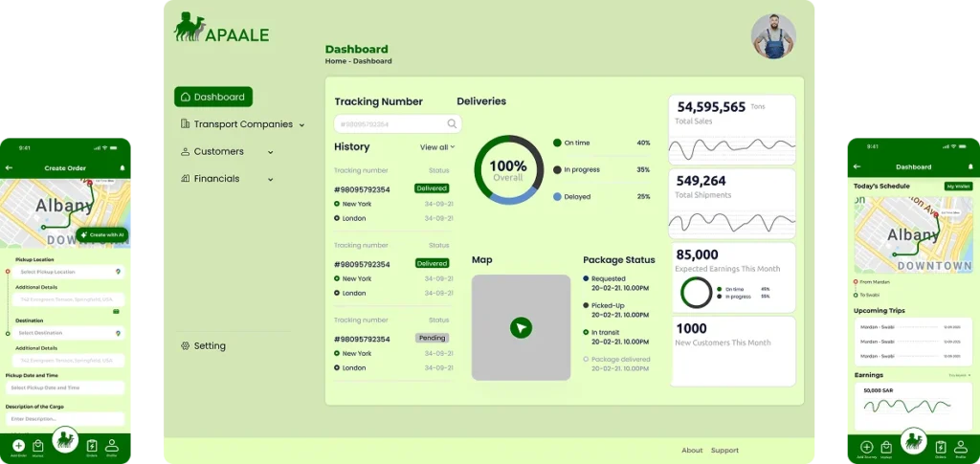Tap the Create with AI button
The width and height of the screenshot is (980, 464).
[102, 234]
